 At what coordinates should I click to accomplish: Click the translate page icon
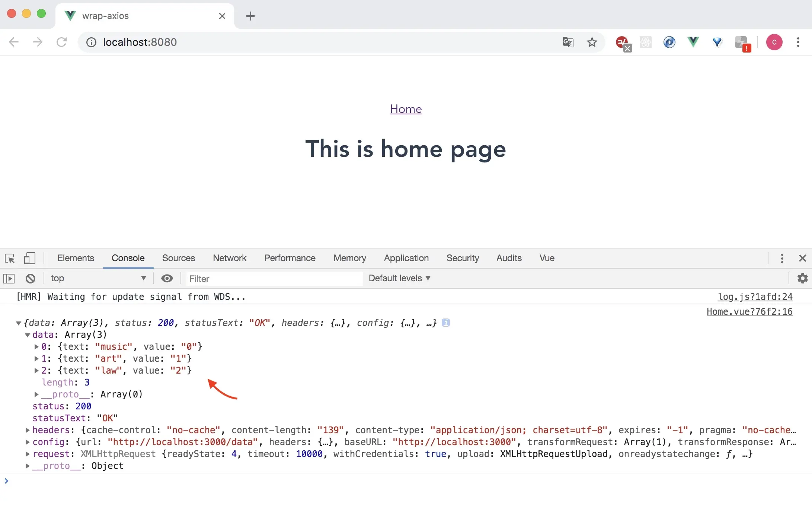(x=568, y=42)
